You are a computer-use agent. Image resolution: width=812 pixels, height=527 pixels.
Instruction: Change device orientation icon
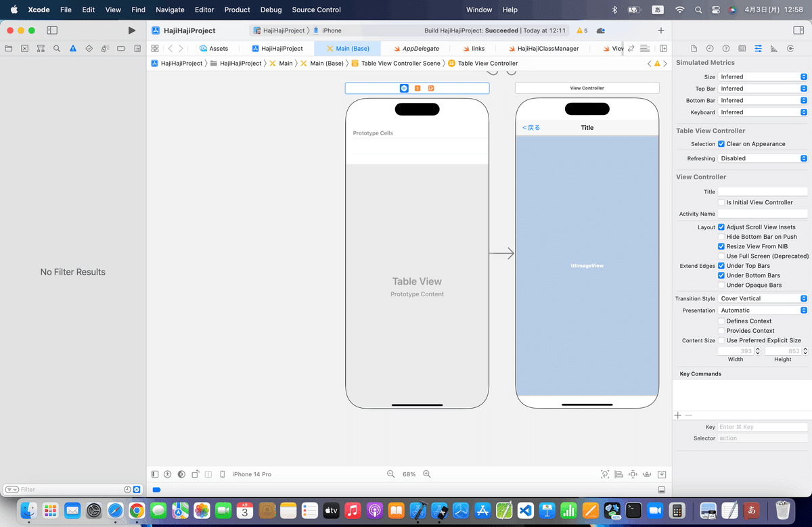click(x=196, y=474)
